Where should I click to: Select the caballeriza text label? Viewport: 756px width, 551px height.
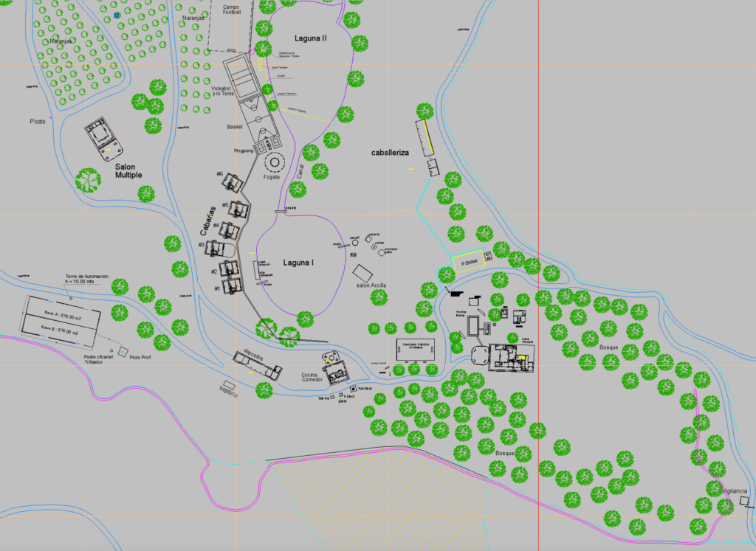(x=389, y=152)
